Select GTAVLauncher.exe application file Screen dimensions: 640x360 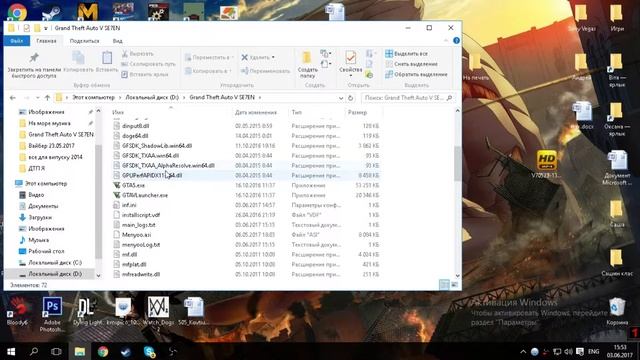click(145, 195)
